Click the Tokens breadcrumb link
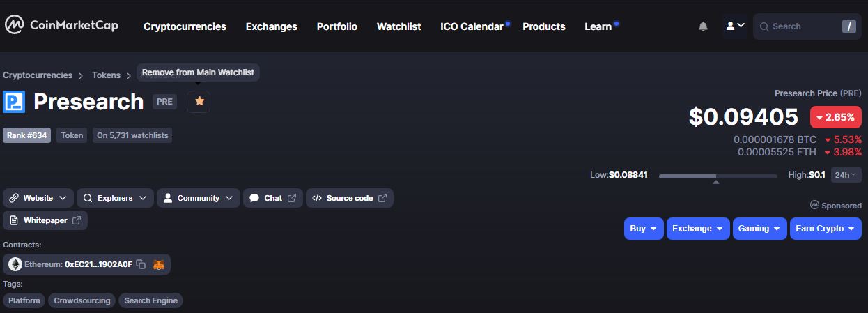Screen dimensions: 868x313 click(106, 75)
